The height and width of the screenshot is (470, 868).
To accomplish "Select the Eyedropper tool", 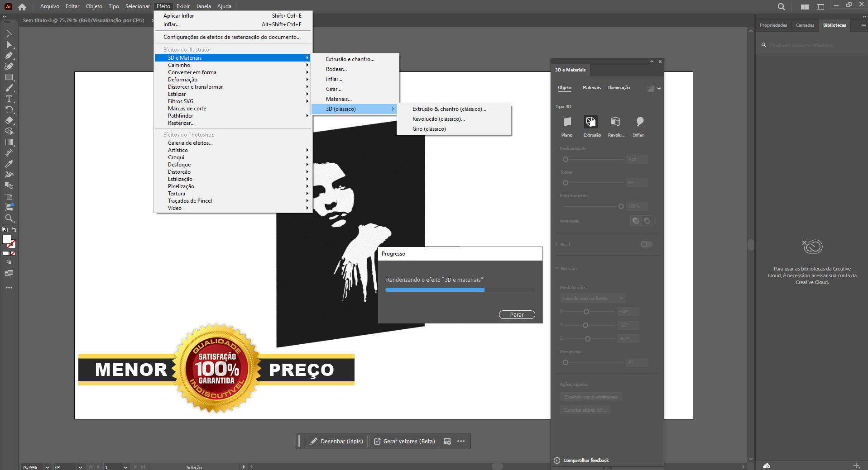I will coord(9,164).
